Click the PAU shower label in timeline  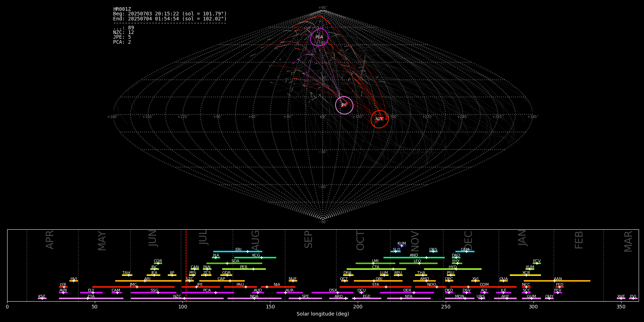pos(240,285)
